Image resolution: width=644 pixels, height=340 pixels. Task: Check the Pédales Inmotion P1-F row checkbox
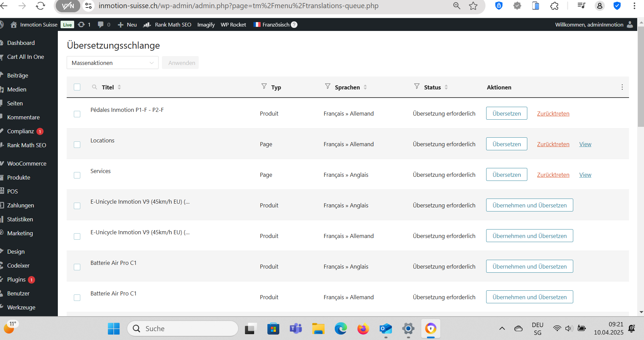pos(77,114)
